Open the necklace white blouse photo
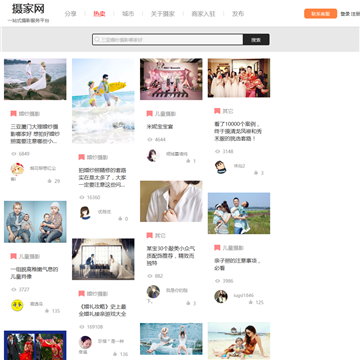The width and height of the screenshot is (360, 360). point(171,201)
